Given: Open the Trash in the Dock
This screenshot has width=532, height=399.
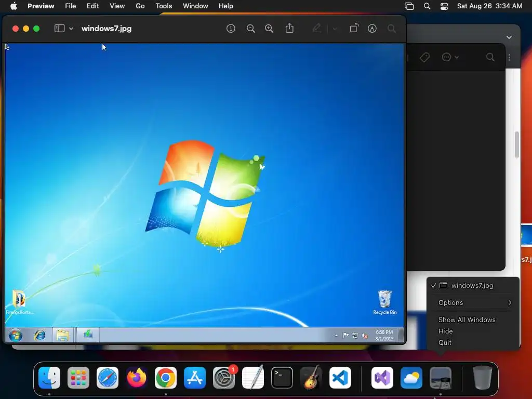Looking at the screenshot, I should click(482, 378).
